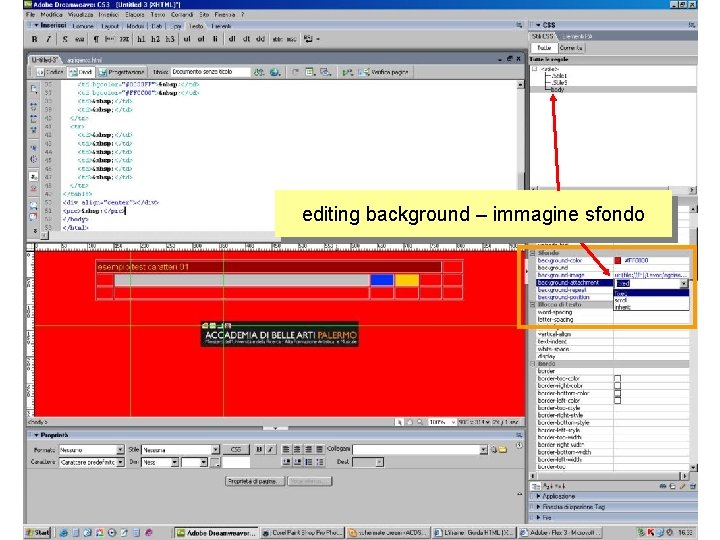Image resolution: width=720 pixels, height=540 pixels.
Task: Click the Bold button in Properties panel
Action: click(x=259, y=450)
